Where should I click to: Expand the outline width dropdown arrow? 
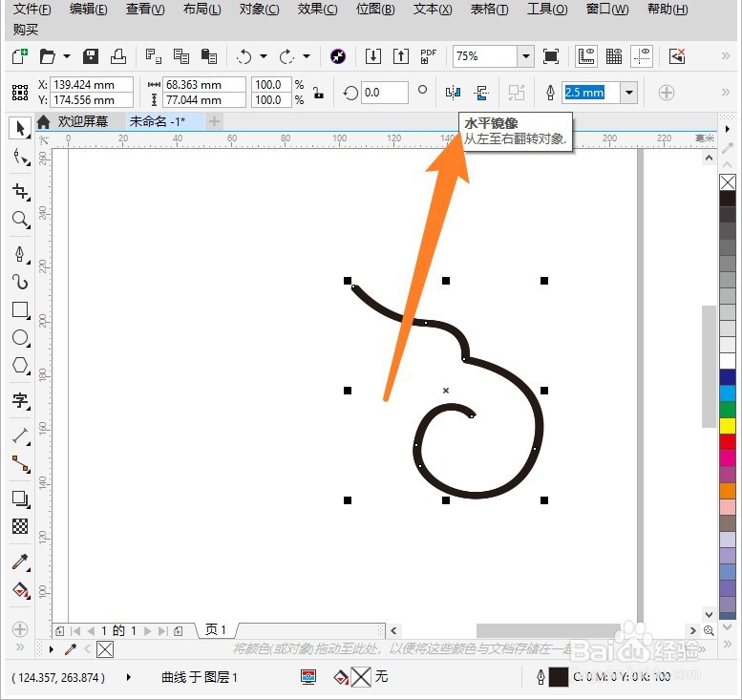point(629,93)
